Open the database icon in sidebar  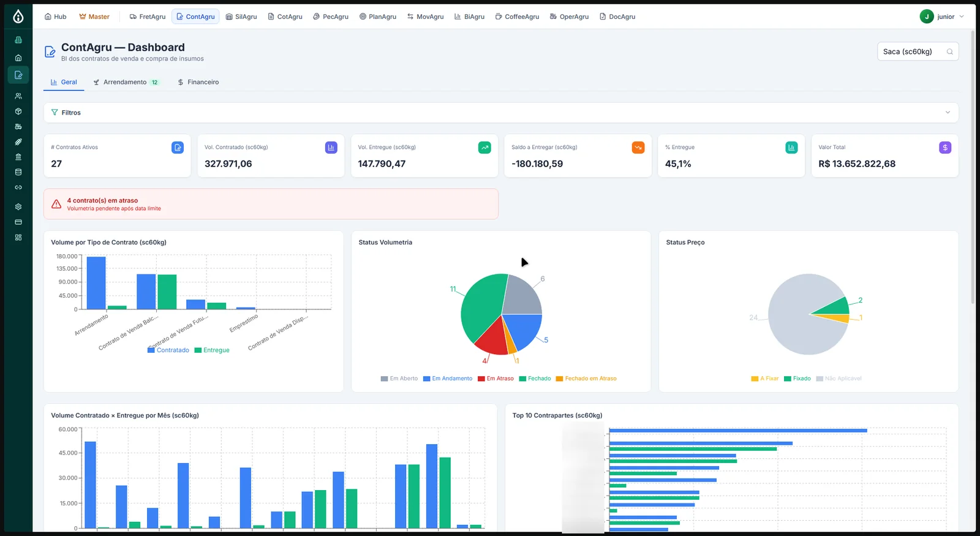point(18,172)
